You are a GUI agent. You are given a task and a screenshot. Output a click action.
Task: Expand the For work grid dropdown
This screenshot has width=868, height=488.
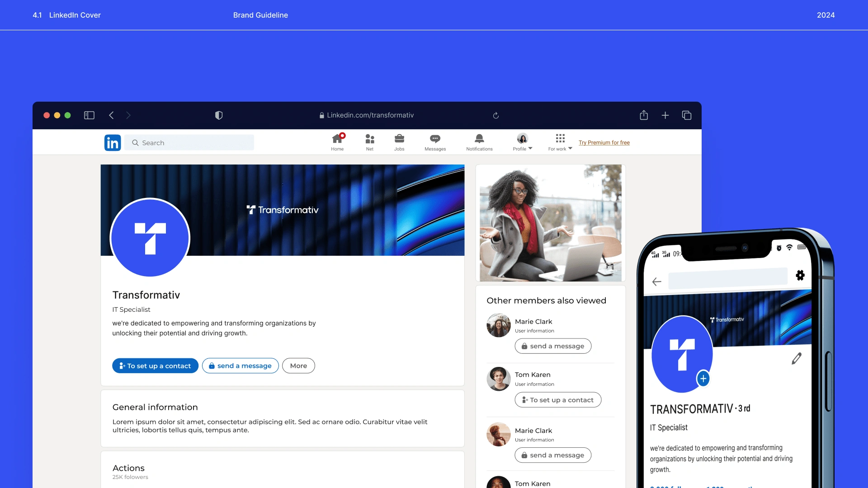point(560,142)
